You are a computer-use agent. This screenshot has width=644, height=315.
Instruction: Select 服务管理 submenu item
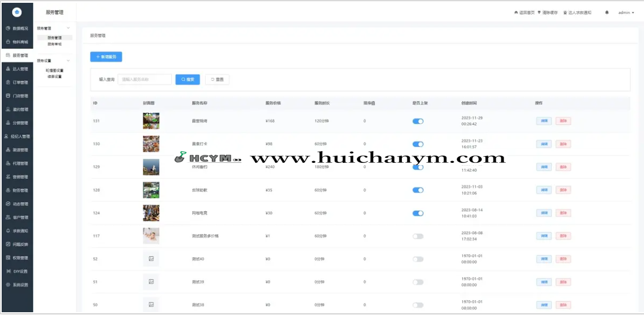coord(54,38)
